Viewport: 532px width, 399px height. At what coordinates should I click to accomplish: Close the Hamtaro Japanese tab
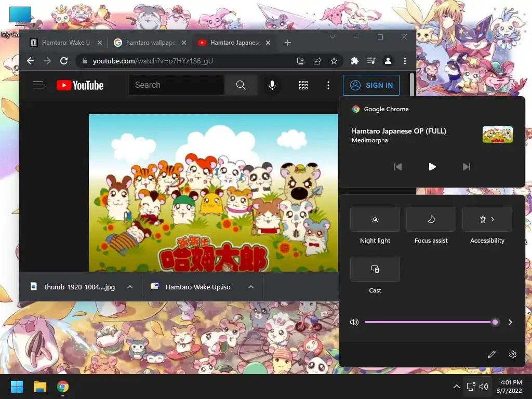coord(268,43)
